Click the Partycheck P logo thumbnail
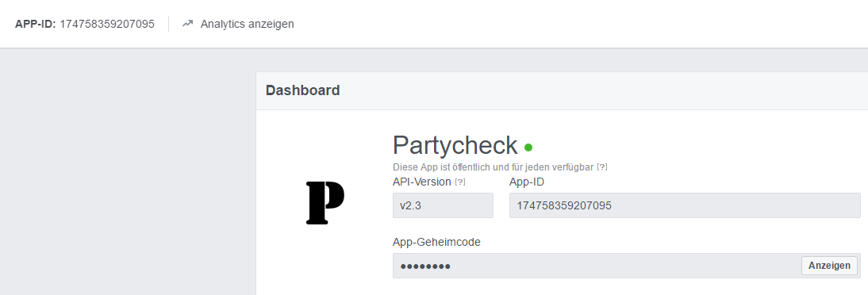The width and height of the screenshot is (868, 295). [x=325, y=202]
